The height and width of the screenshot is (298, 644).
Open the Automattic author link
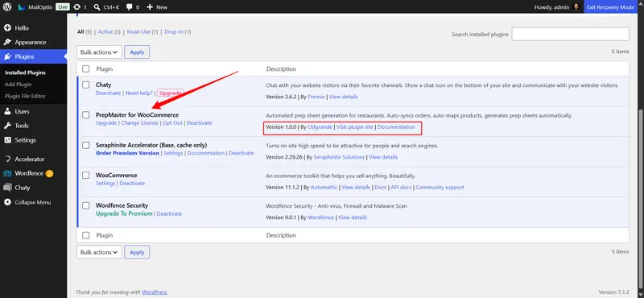coord(324,187)
